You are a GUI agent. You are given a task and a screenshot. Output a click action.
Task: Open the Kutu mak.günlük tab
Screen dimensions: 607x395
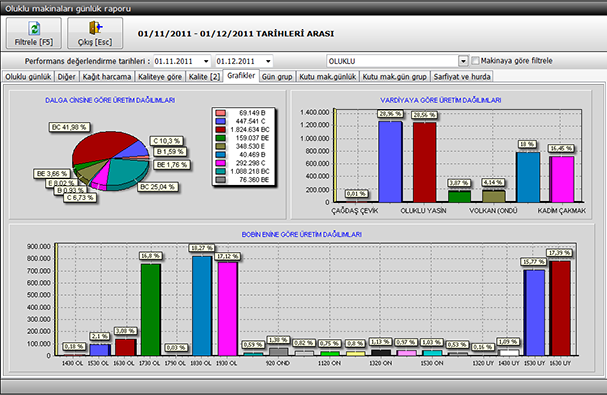point(328,77)
